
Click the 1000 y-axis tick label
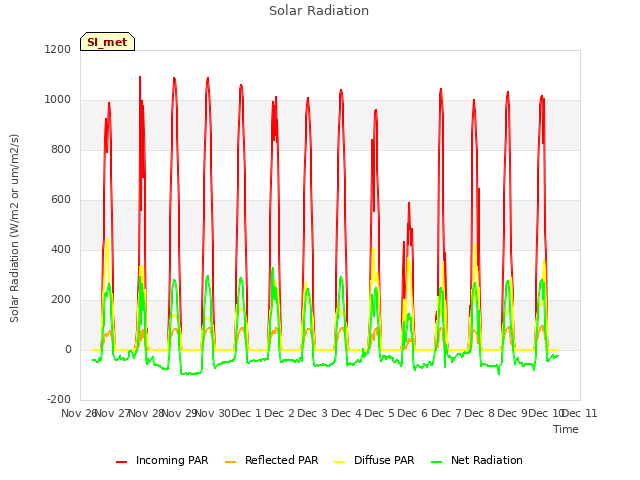click(58, 100)
